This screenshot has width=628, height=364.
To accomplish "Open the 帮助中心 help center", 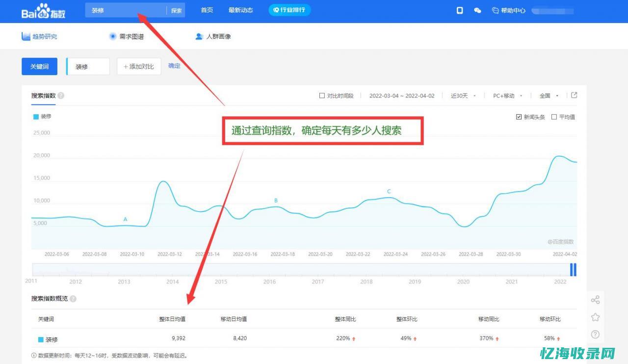I will tap(508, 10).
